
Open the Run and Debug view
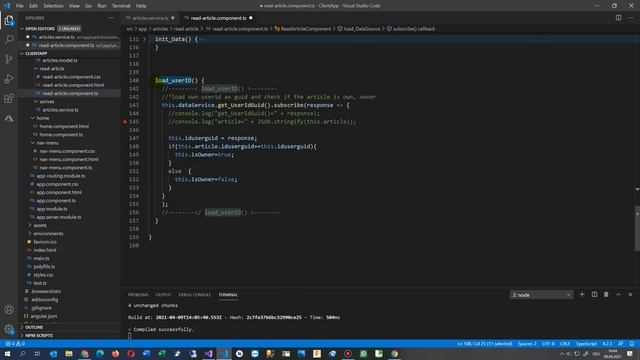9,79
